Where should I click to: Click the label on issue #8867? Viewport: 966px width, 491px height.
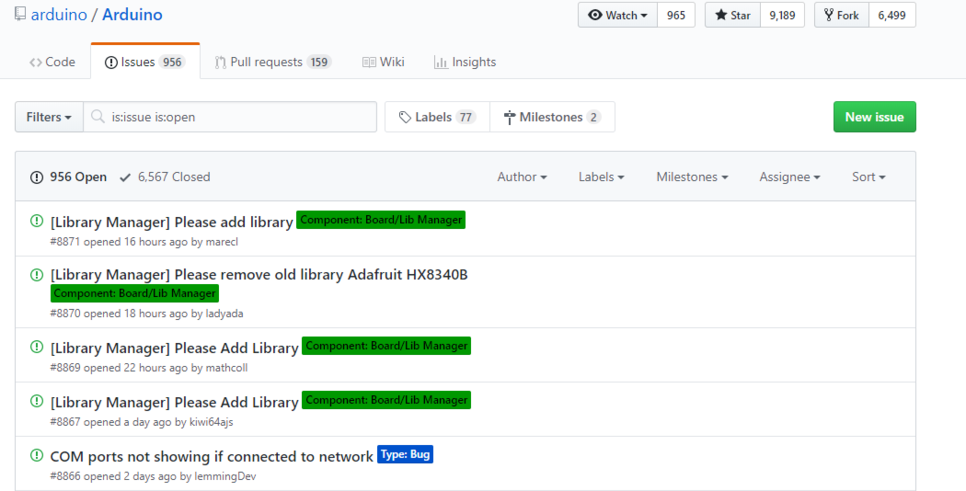[x=386, y=400]
